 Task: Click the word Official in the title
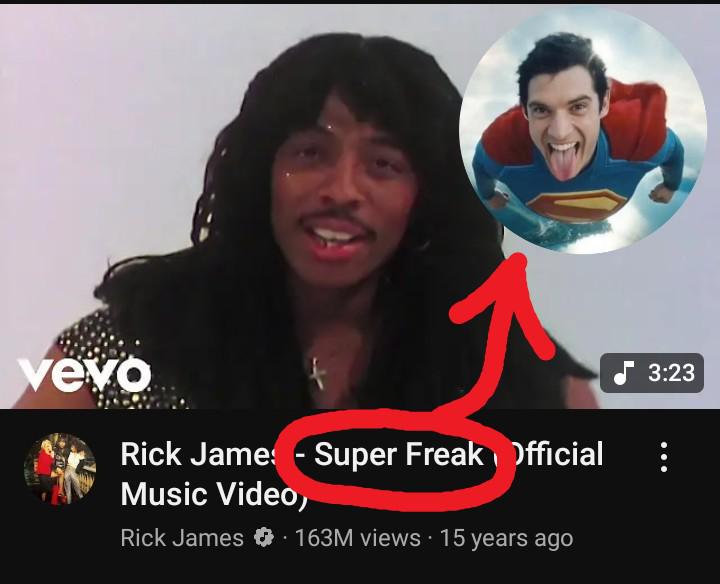pyautogui.click(x=550, y=454)
